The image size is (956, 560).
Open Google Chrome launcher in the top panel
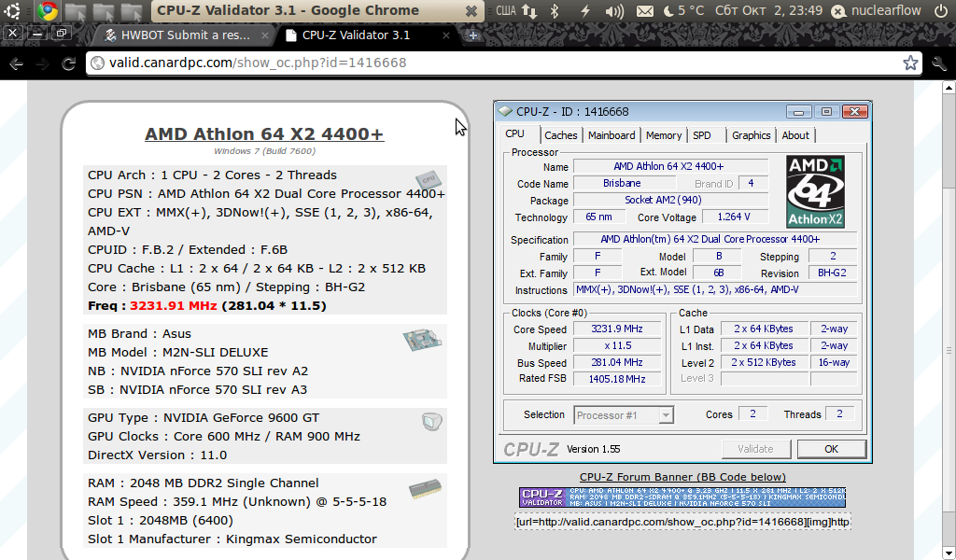click(47, 10)
